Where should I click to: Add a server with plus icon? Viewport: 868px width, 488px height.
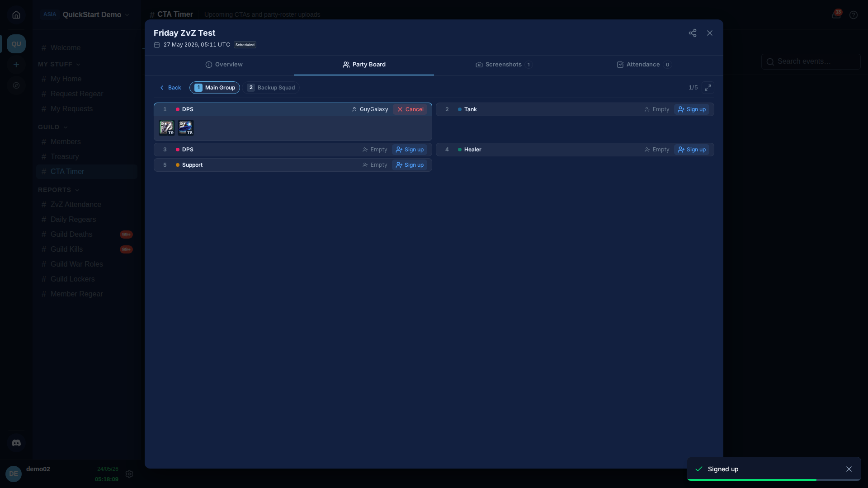(x=16, y=65)
